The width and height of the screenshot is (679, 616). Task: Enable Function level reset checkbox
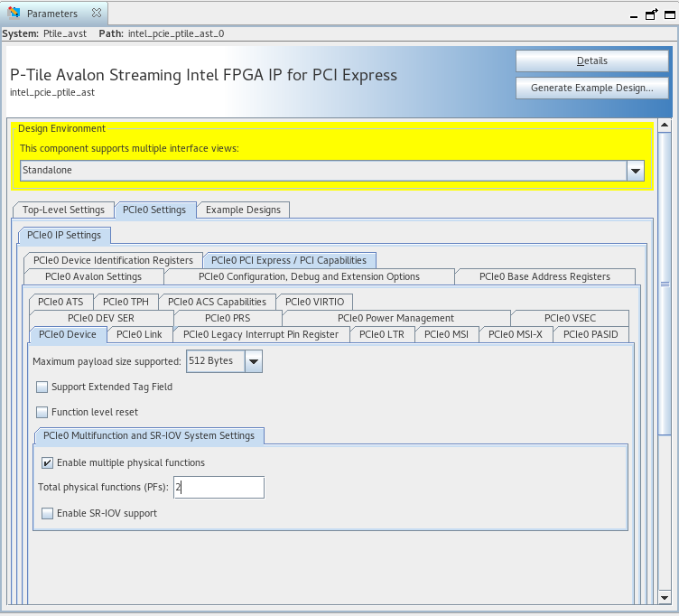coord(42,412)
